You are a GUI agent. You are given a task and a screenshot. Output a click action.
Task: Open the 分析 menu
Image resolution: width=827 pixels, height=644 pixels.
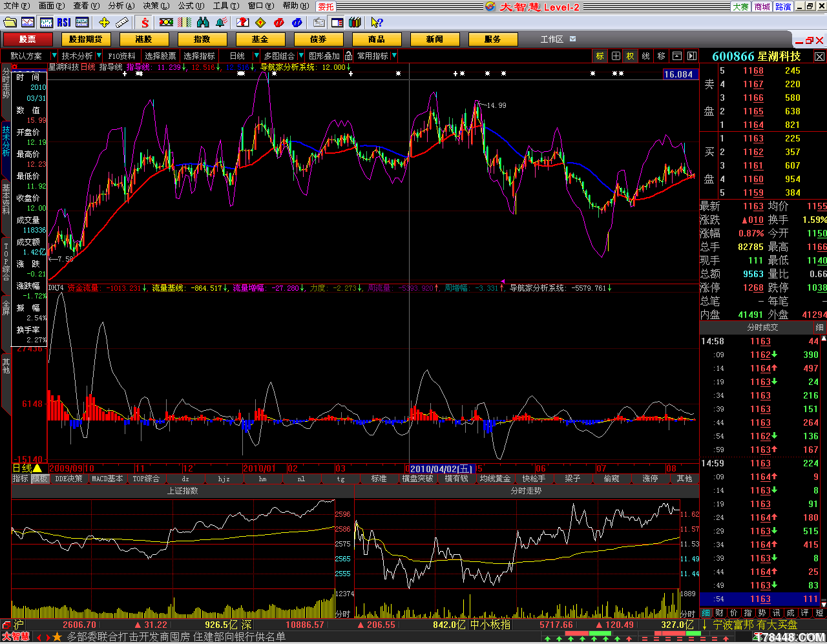(x=121, y=6)
